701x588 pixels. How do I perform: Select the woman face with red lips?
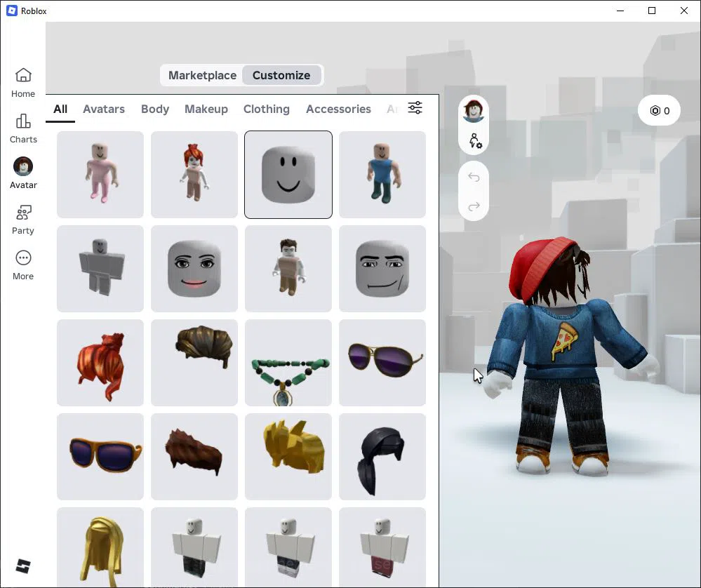(194, 269)
